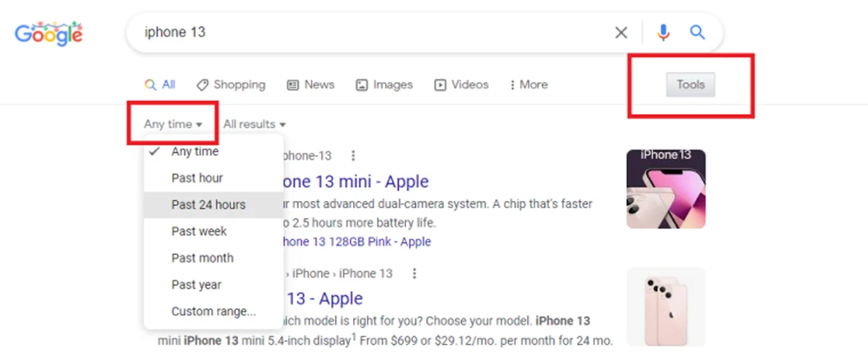
Task: Click the Tools button
Action: coord(690,85)
